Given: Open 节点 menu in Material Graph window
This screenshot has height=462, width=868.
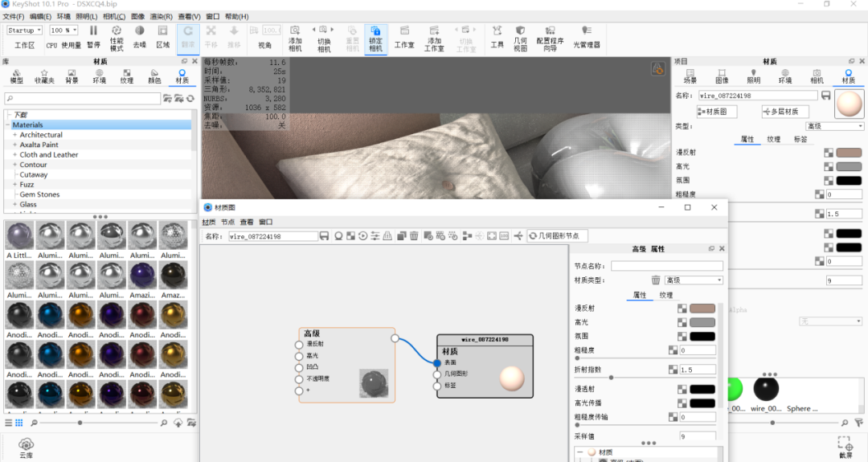Looking at the screenshot, I should (227, 222).
